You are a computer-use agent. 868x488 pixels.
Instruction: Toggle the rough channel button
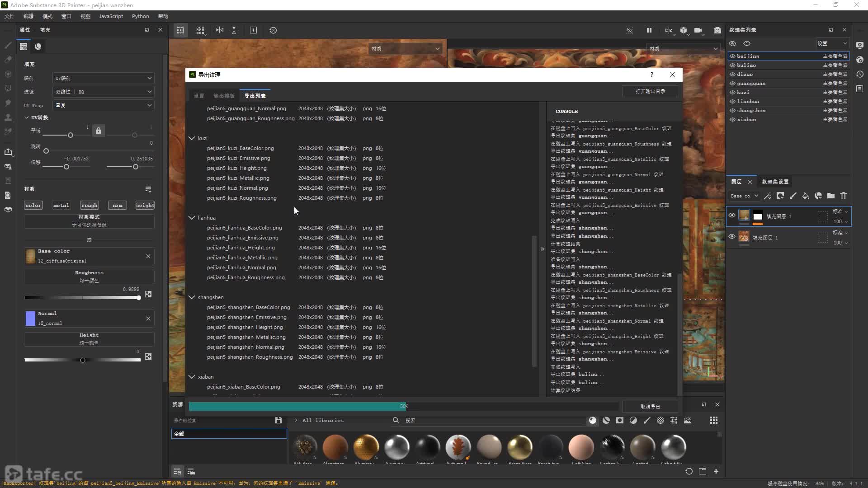click(x=89, y=205)
